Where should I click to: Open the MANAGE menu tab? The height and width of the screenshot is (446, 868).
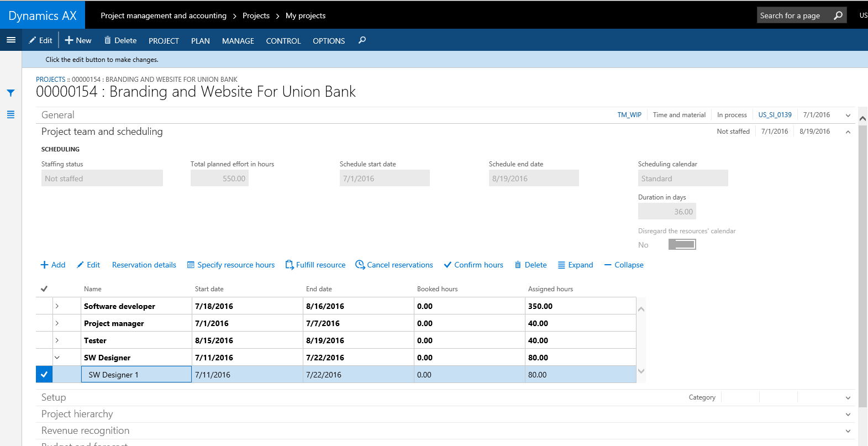coord(238,40)
